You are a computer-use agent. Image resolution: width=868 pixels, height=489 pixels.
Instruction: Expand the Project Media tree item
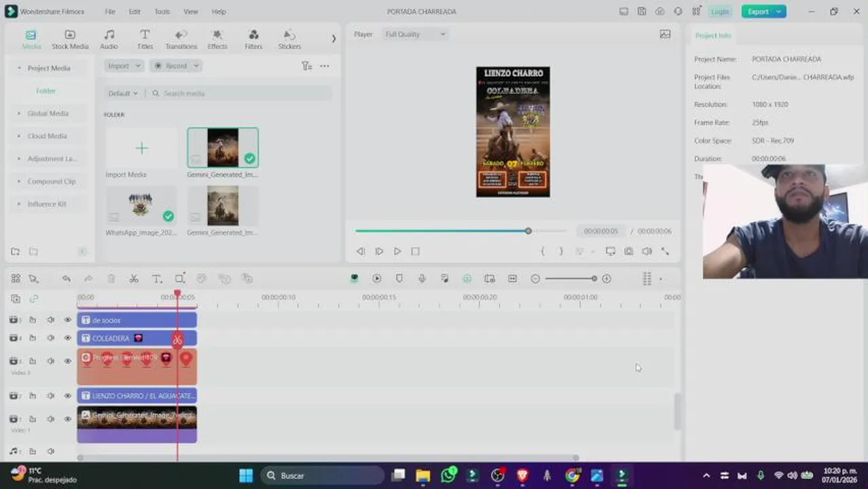18,68
